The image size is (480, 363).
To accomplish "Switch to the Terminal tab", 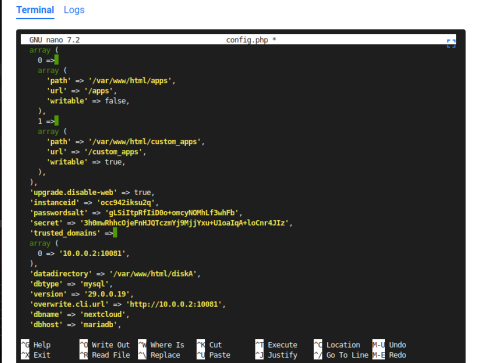I will 35,10.
